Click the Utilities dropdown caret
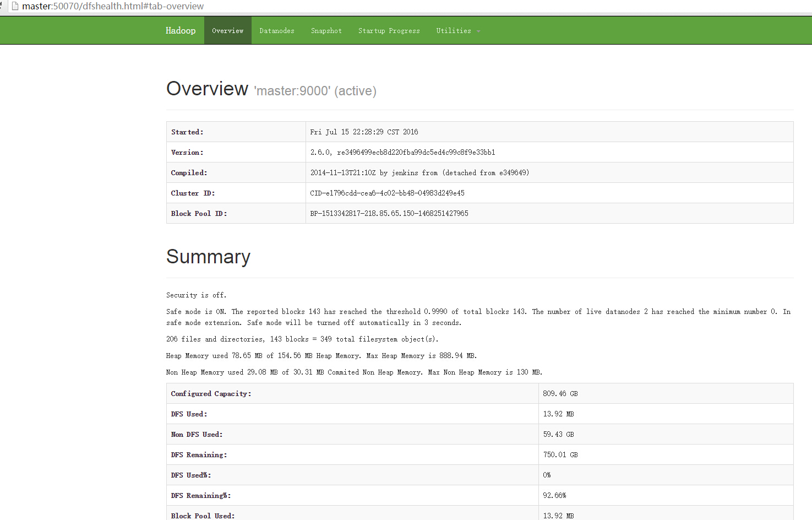Image resolution: width=812 pixels, height=520 pixels. coord(478,31)
